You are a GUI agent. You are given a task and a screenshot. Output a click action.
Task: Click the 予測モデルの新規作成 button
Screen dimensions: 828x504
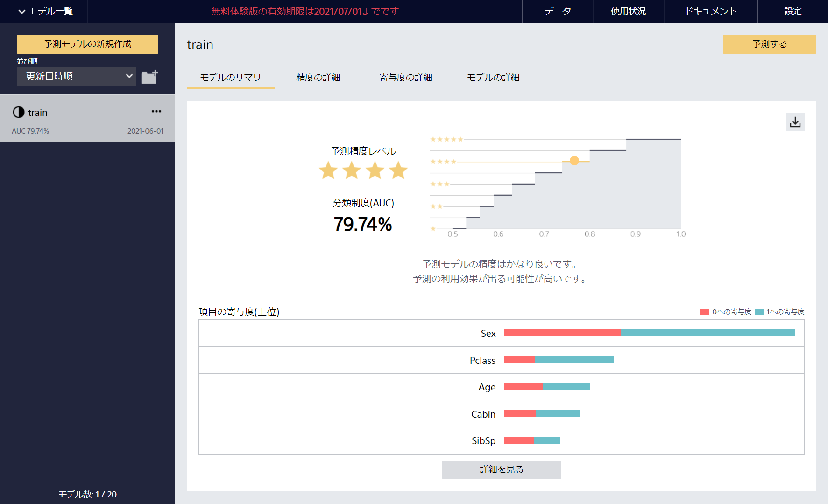(87, 44)
